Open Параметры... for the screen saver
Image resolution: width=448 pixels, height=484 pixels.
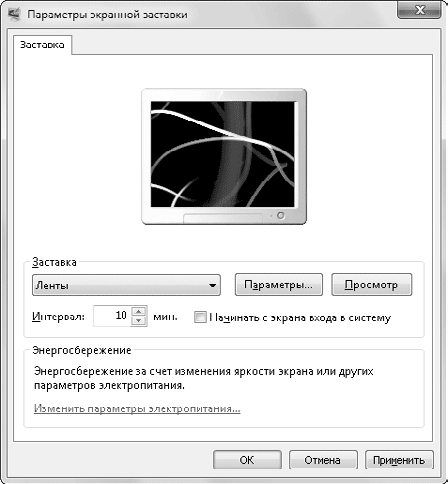pos(279,285)
